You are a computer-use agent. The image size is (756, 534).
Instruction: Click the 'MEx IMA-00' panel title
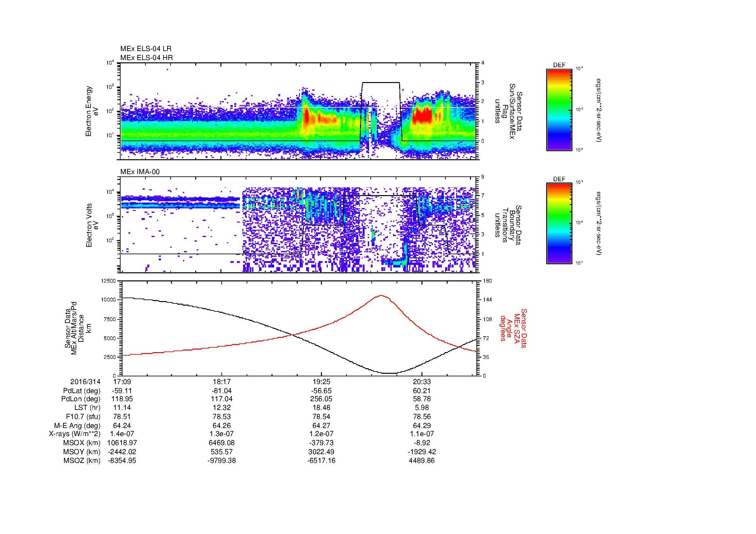pyautogui.click(x=140, y=172)
